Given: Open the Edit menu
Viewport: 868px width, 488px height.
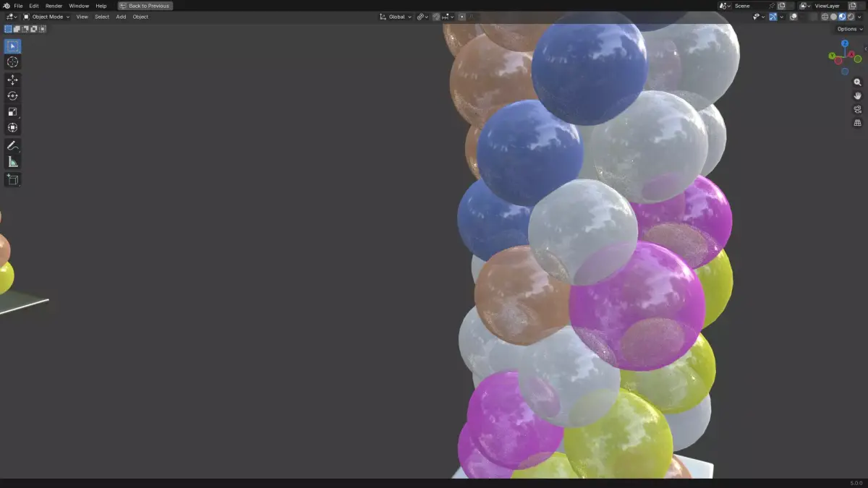Looking at the screenshot, I should (34, 6).
